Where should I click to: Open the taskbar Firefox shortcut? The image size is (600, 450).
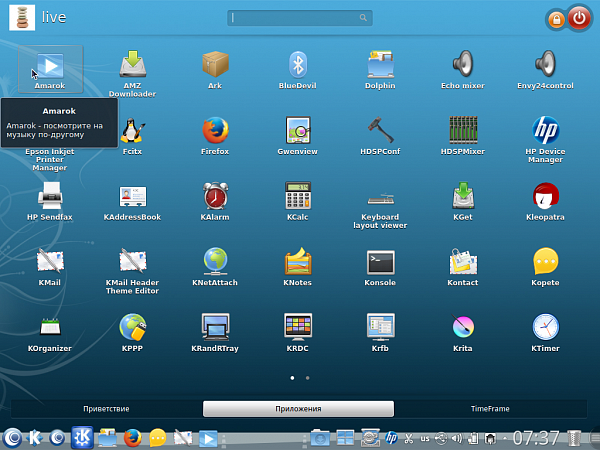pos(133,438)
